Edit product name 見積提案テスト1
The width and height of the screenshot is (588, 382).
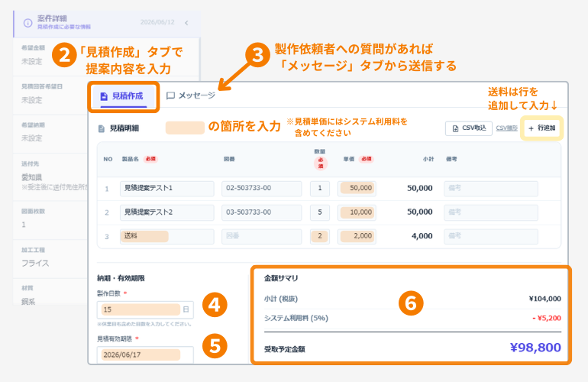[167, 189]
